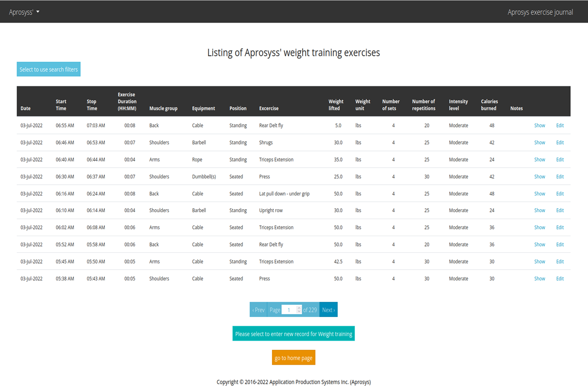Screen dimensions: 588x392
Task: Show the Lat pull down - under grip record
Action: 539,194
